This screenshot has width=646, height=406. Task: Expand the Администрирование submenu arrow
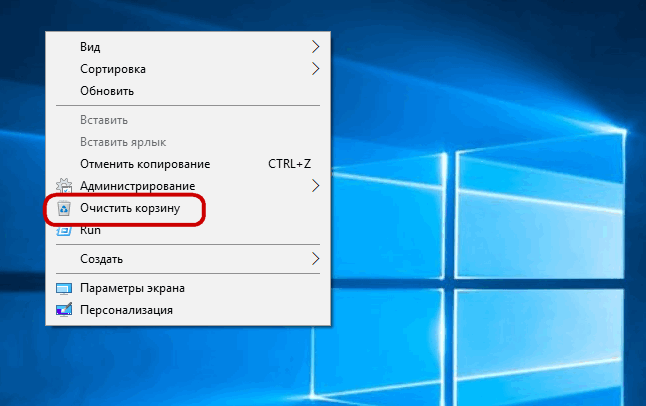click(x=315, y=186)
